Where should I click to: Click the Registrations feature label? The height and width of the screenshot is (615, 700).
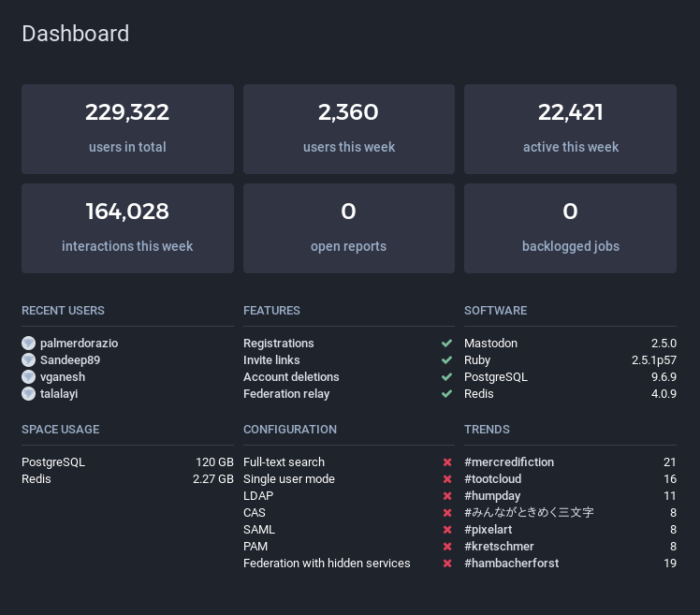point(279,343)
